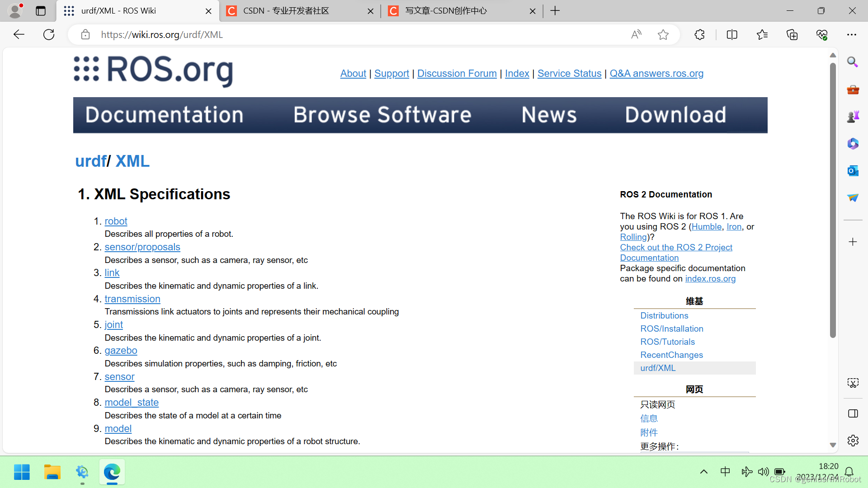Open the Tools toolbox icon in the sidebar

853,89
